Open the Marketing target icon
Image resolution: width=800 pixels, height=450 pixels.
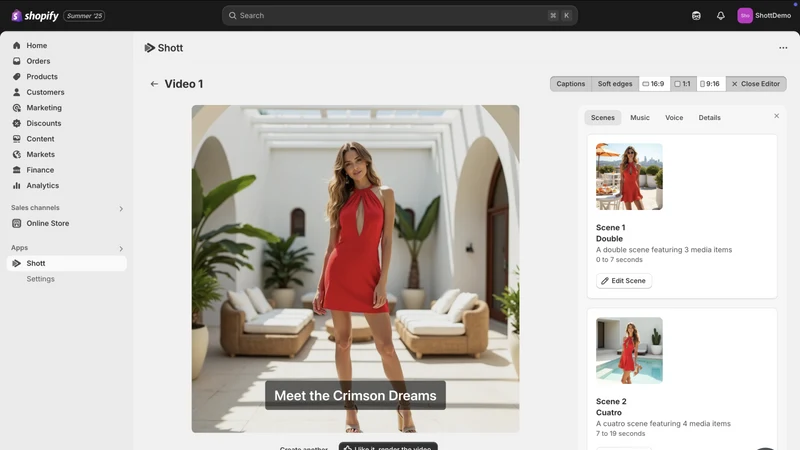(17, 108)
